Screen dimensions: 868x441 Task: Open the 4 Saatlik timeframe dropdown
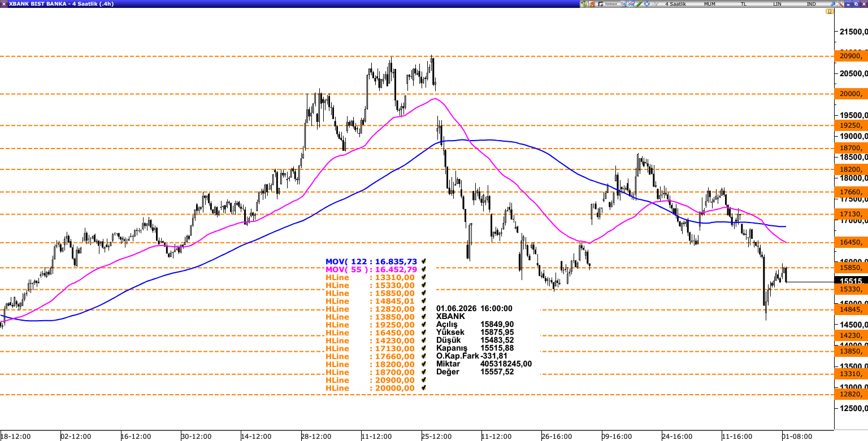coord(675,4)
